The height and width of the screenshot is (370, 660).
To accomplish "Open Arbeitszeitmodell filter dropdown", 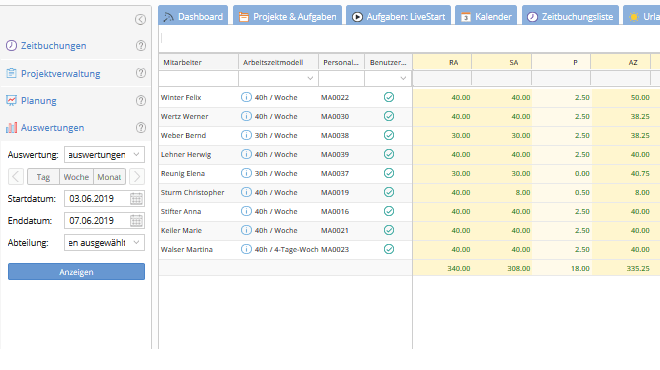I will tap(310, 78).
